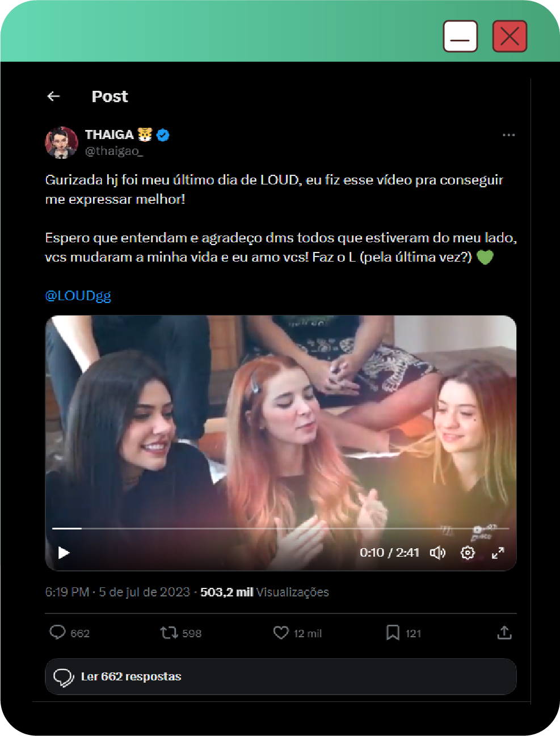Play the video

point(64,552)
